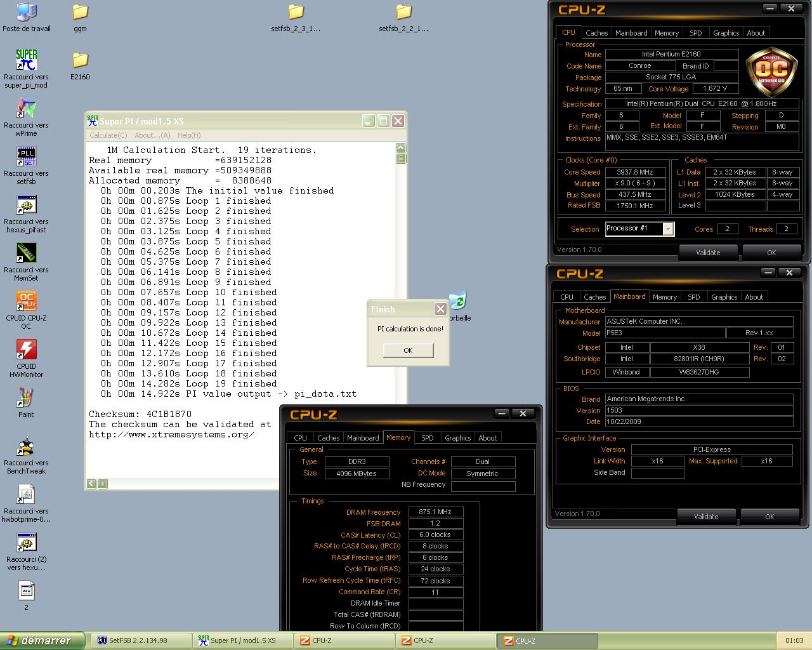Switch to SetFSB 2.2.134.98 taskbar item

click(x=140, y=640)
